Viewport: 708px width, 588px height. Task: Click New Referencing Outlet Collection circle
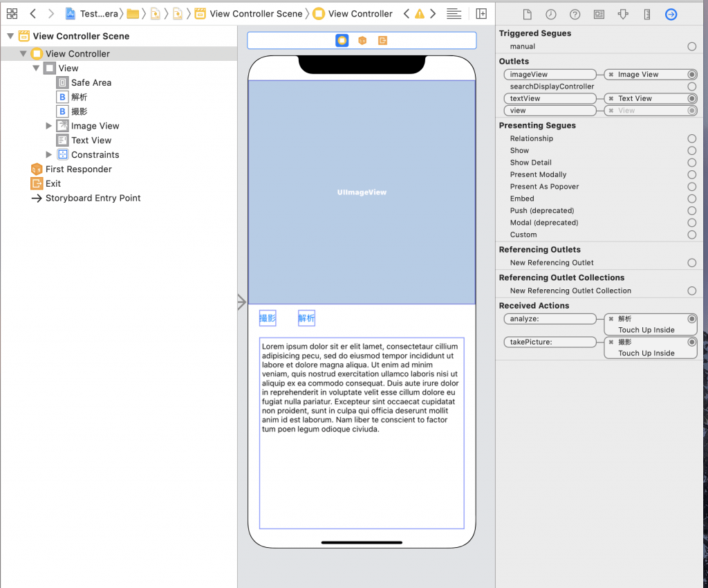tap(691, 291)
